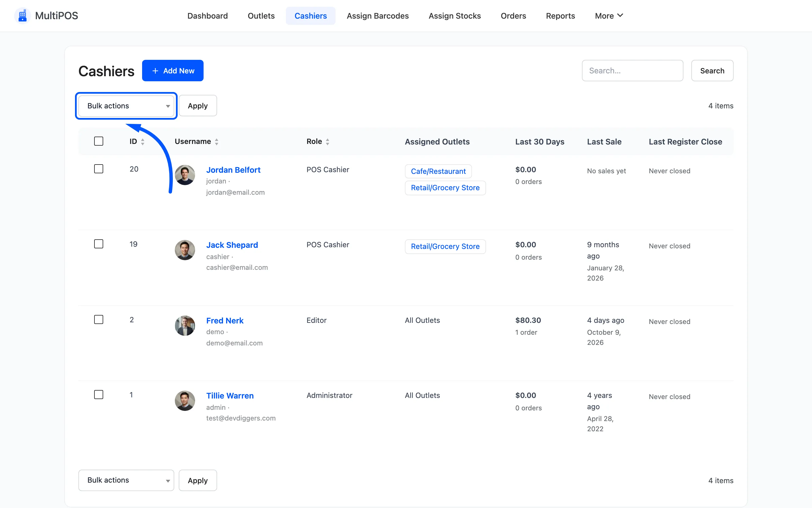Open the Outlets page
Screen dimensions: 812x508
pos(261,16)
